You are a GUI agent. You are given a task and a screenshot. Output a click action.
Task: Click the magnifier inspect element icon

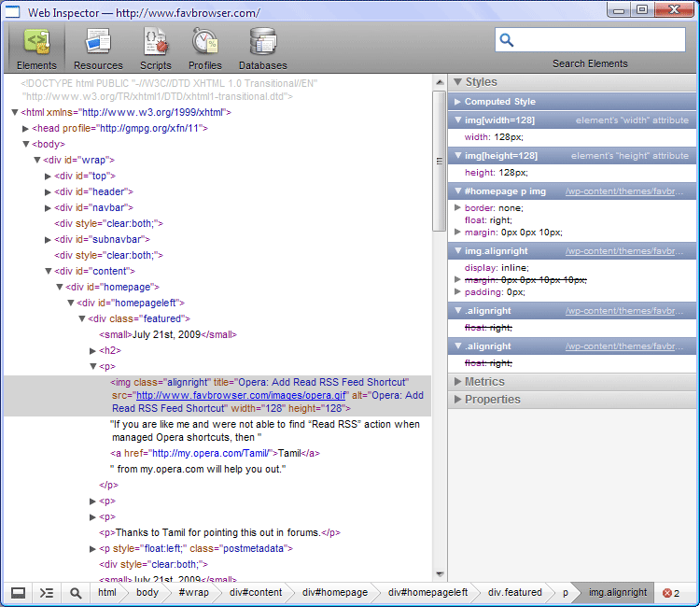[76, 593]
